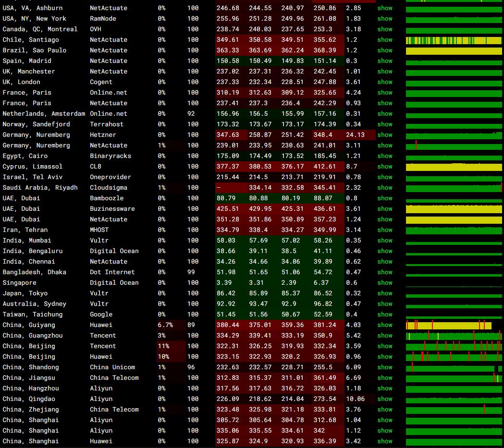
Task: Click 'China, Zhejiang' location text
Action: (31, 410)
